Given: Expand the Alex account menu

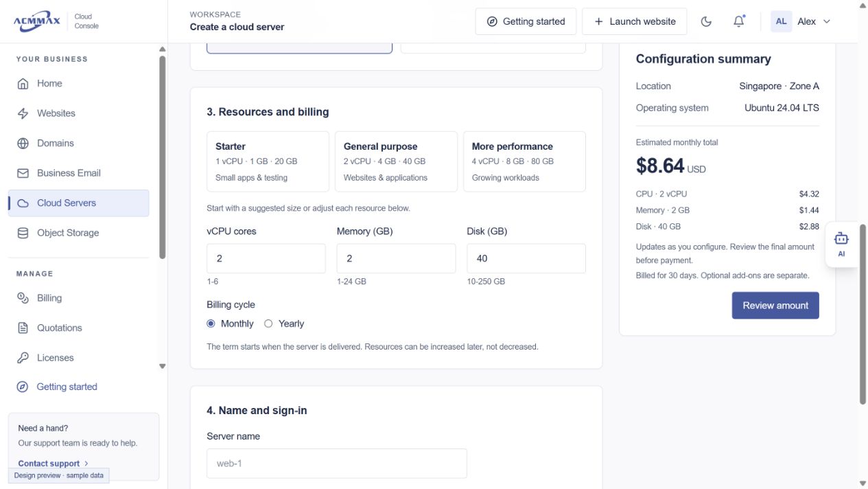Looking at the screenshot, I should 801,21.
